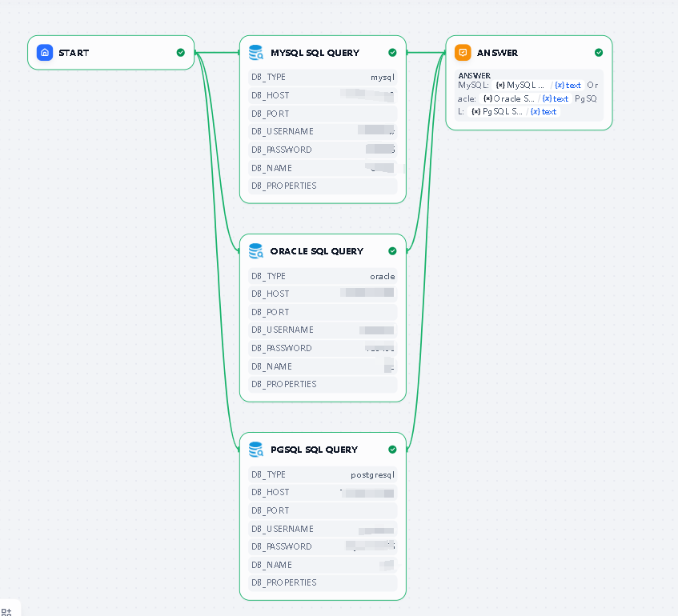
Task: Click the orange Answer node icon
Action: click(x=463, y=53)
